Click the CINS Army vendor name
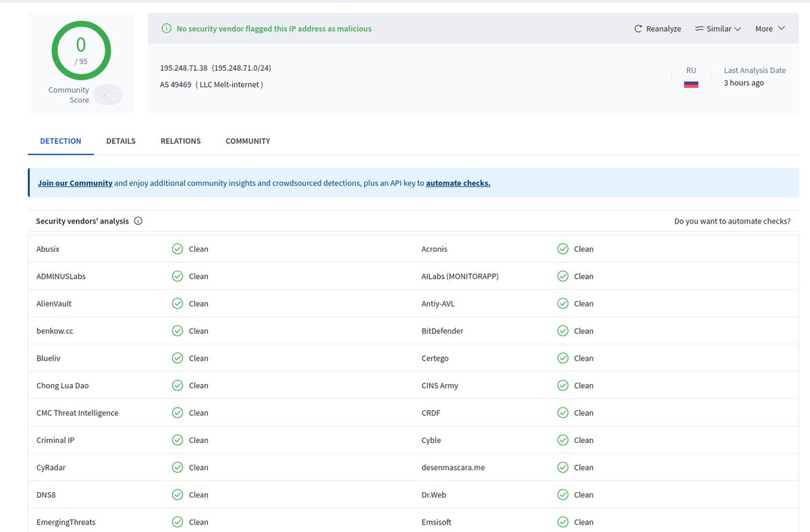Image resolution: width=810 pixels, height=532 pixels. point(439,385)
